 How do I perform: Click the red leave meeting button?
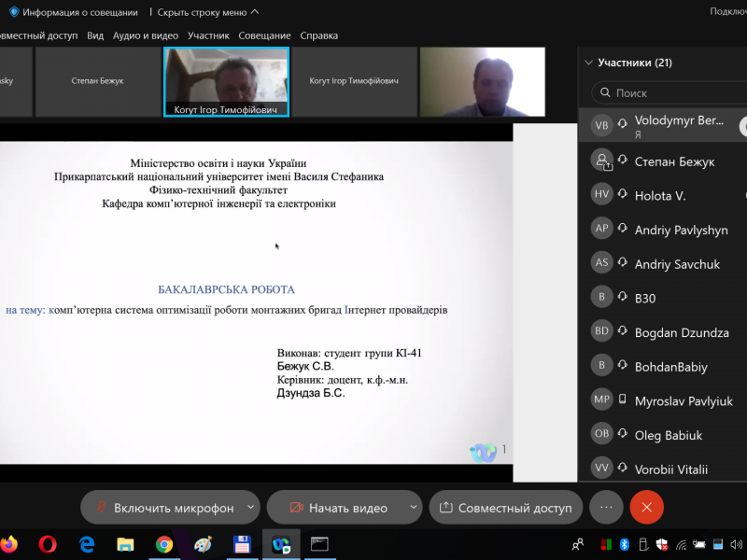pyautogui.click(x=646, y=508)
